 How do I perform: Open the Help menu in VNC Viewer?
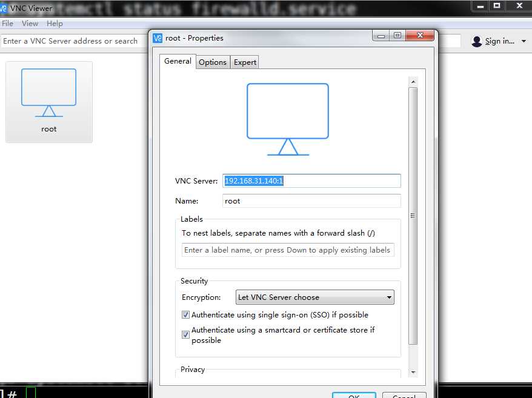point(55,24)
